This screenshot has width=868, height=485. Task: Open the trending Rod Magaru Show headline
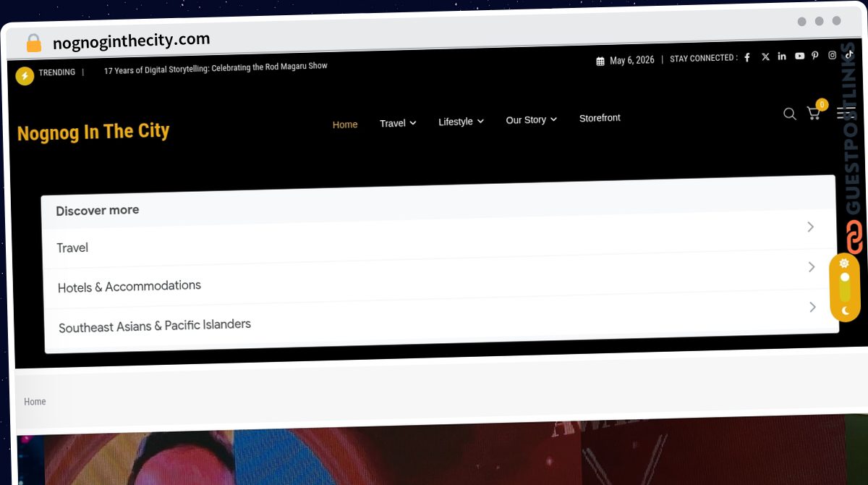pyautogui.click(x=216, y=69)
